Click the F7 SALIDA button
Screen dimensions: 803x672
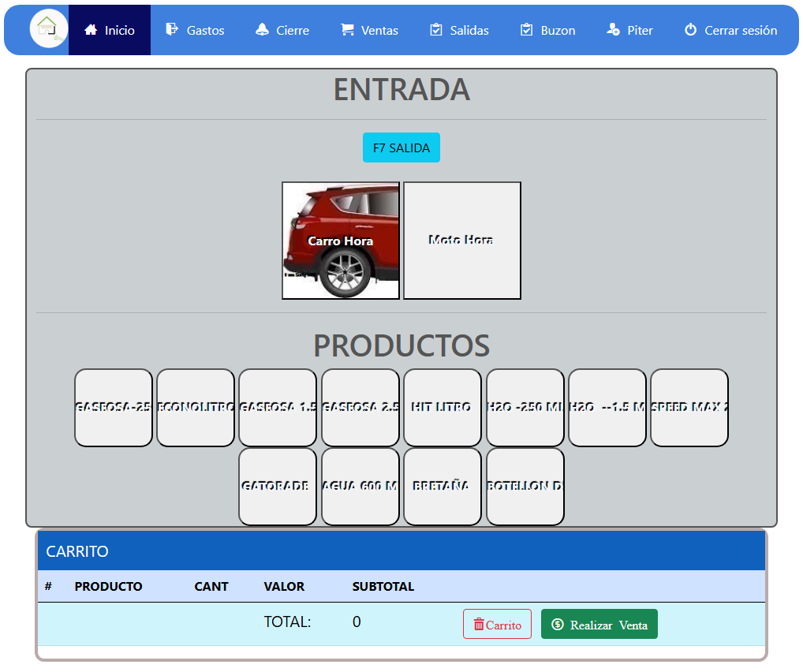click(401, 147)
